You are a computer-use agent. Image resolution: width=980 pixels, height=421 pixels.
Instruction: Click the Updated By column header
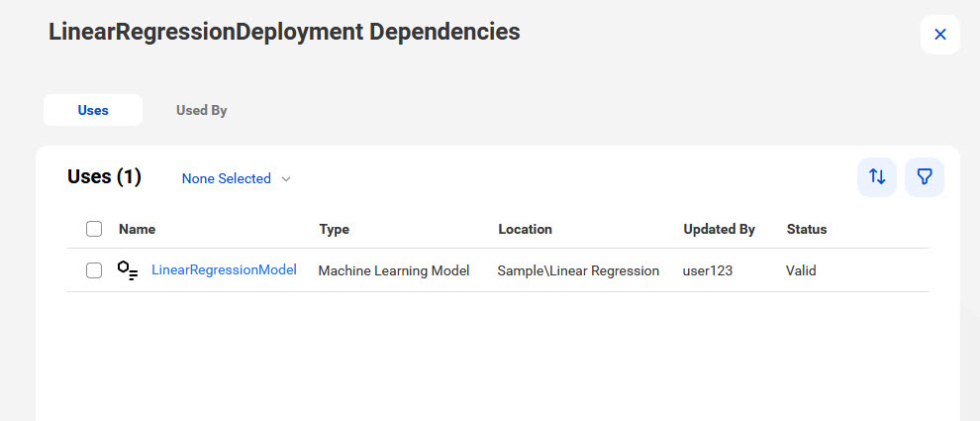point(720,229)
